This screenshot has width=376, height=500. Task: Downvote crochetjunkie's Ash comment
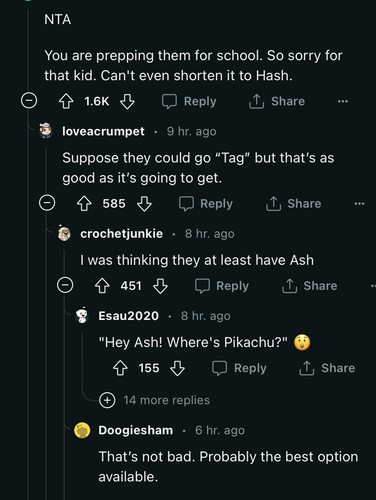pos(160,286)
